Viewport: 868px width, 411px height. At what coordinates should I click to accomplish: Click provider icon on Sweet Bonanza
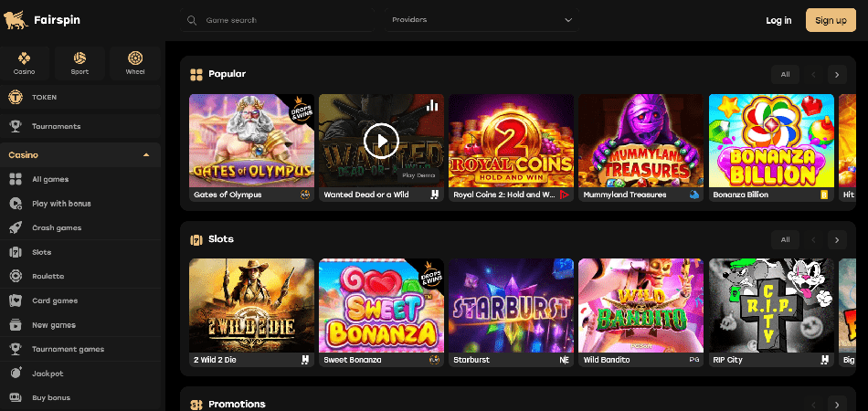(435, 360)
